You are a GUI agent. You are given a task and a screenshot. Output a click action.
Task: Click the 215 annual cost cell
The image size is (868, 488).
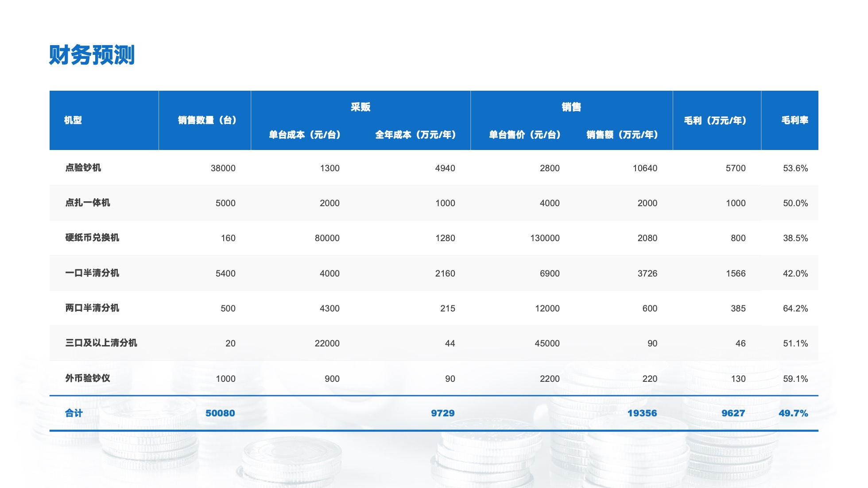pyautogui.click(x=448, y=308)
